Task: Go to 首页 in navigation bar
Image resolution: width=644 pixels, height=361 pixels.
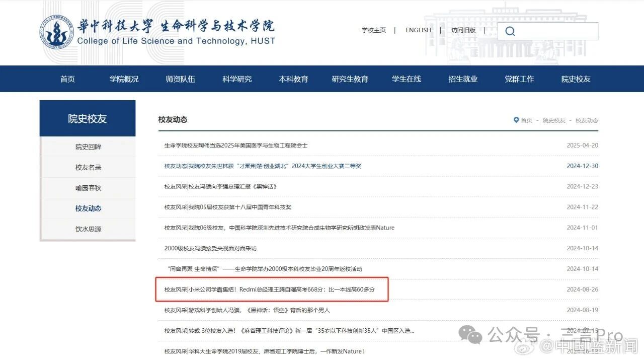Action: 67,79
